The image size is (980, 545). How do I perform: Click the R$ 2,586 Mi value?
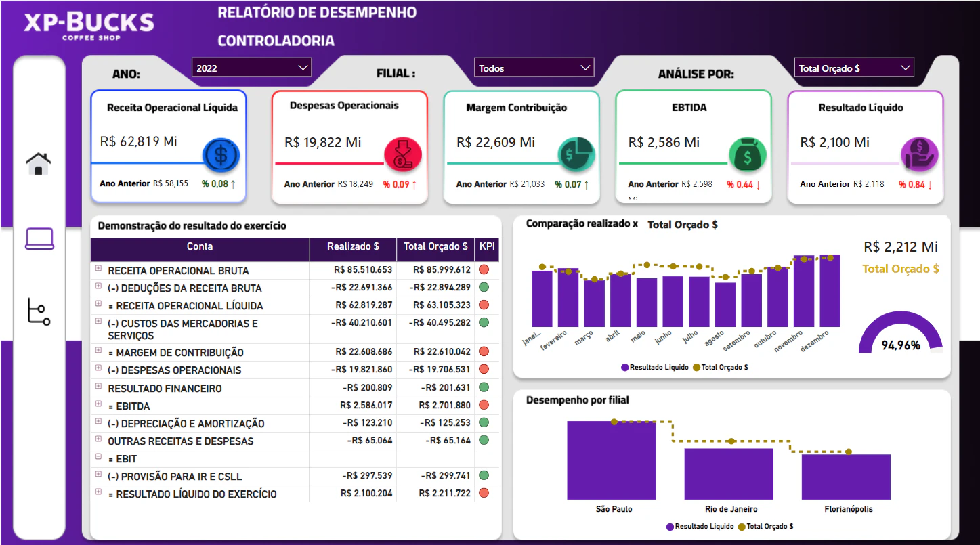point(664,142)
